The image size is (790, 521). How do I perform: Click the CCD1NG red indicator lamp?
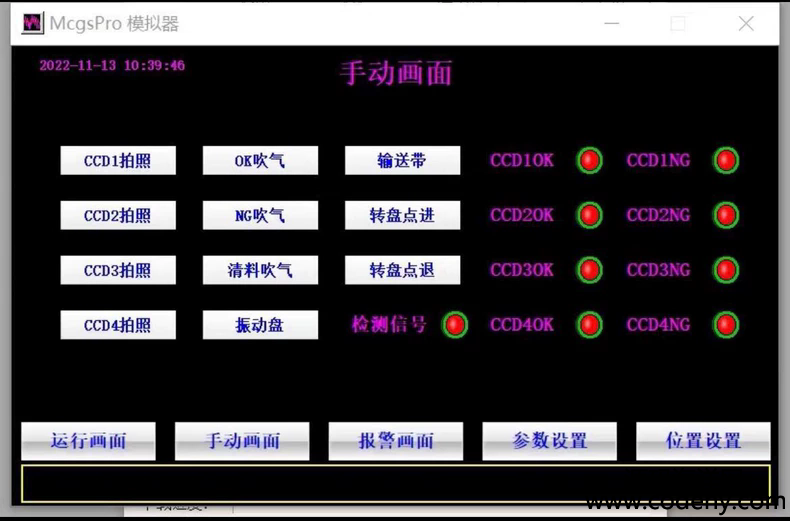coord(726,160)
